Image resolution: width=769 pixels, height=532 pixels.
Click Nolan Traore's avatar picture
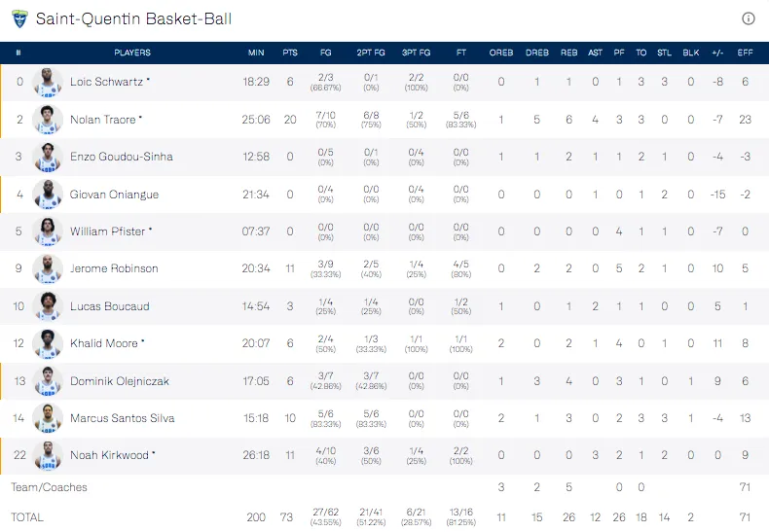[47, 120]
